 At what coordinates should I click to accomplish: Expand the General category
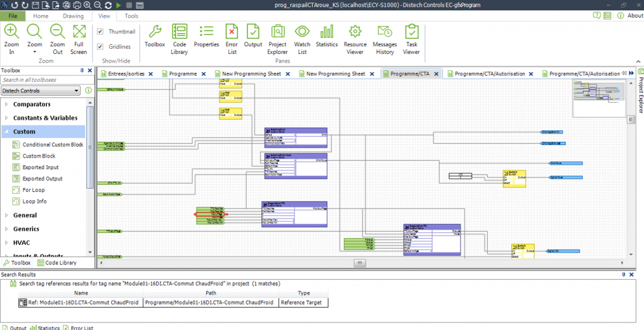[x=6, y=215]
